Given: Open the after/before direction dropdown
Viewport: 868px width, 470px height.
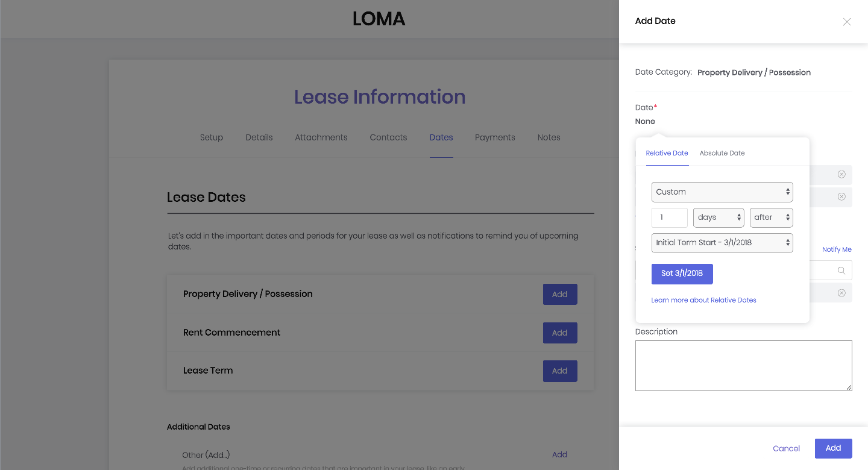Looking at the screenshot, I should pos(771,218).
